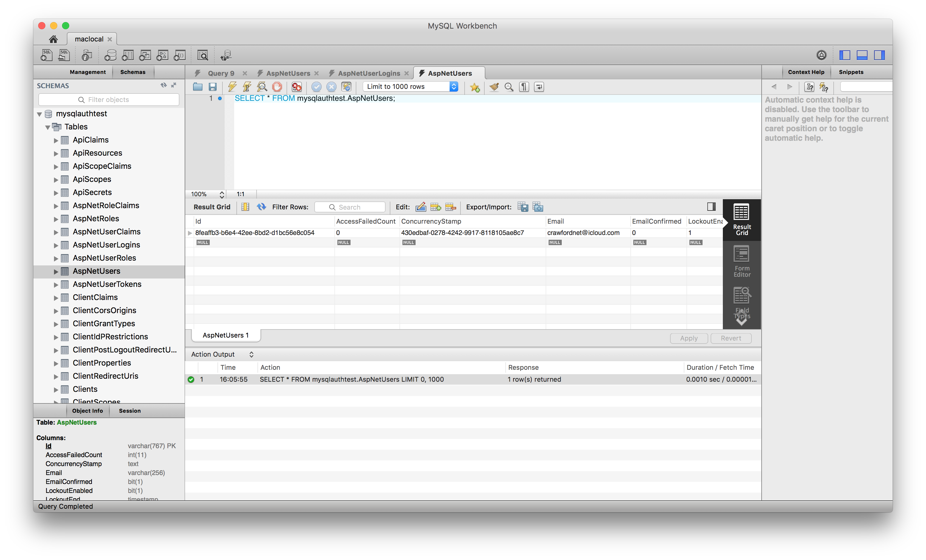Switch to the Query 9 tab
This screenshot has height=560, width=926.
pos(221,73)
